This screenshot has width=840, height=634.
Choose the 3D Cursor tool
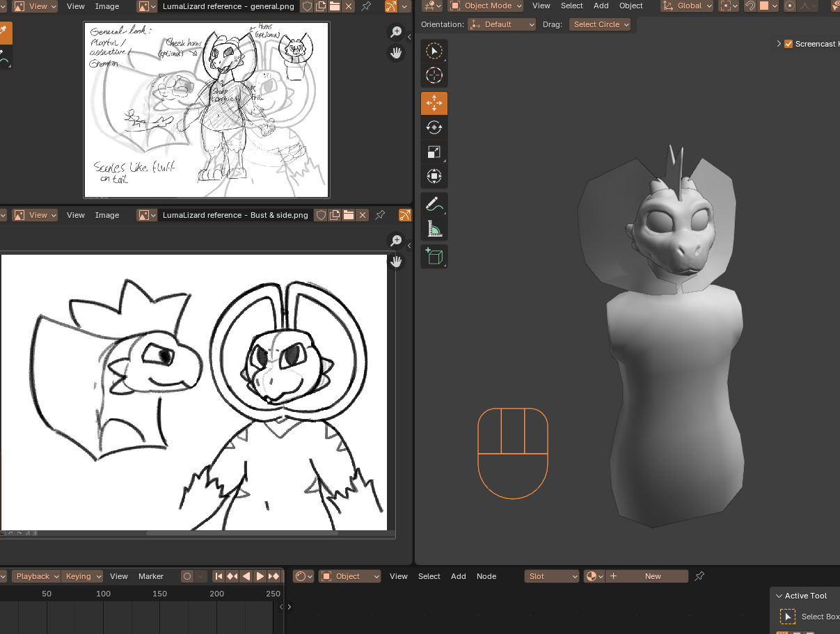click(434, 75)
